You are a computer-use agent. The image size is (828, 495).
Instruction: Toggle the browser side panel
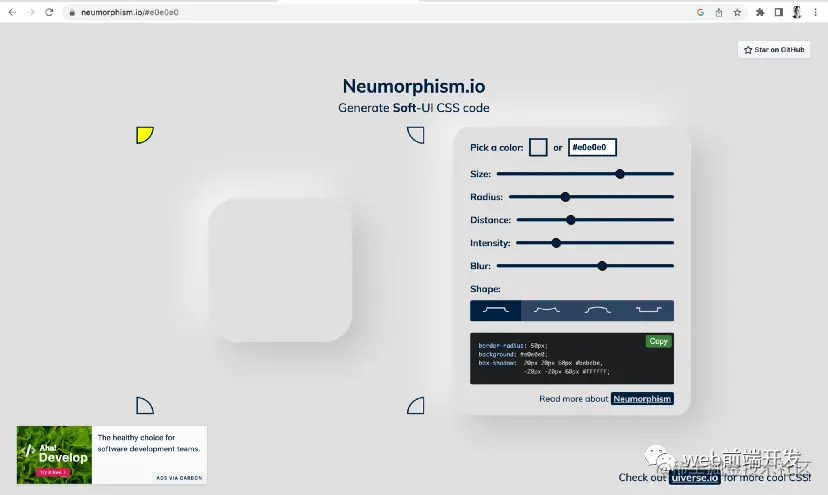[x=778, y=12]
